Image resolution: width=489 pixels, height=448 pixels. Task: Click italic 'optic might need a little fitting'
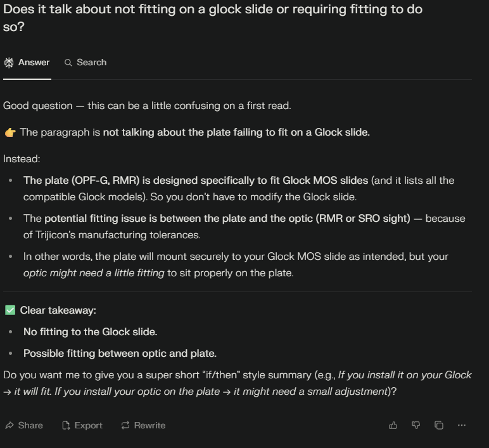[94, 273]
